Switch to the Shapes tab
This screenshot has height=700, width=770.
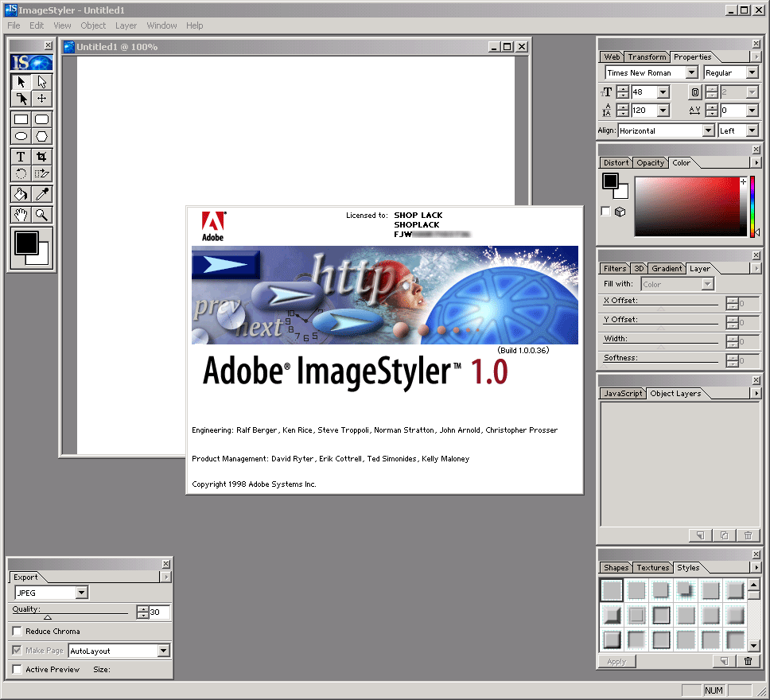click(x=616, y=567)
